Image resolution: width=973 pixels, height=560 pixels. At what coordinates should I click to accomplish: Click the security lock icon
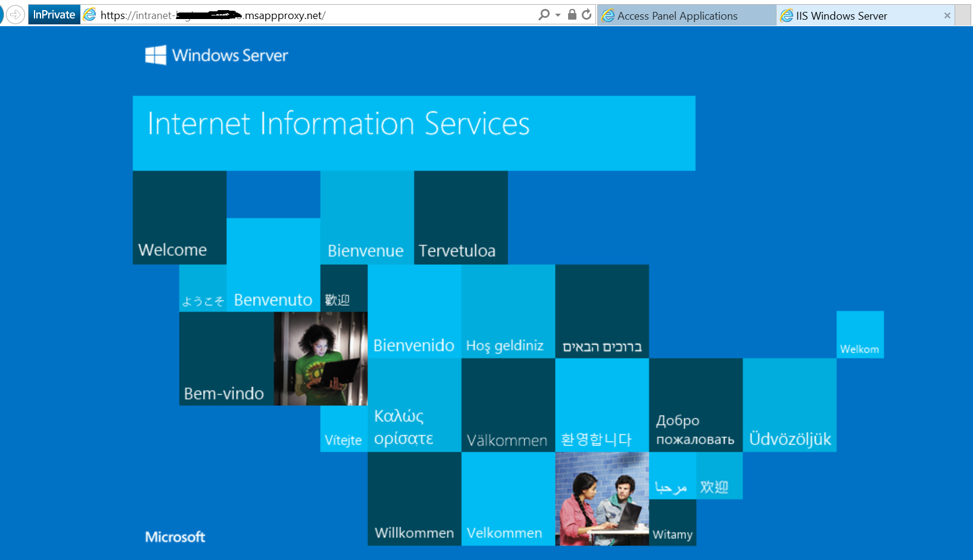[572, 15]
